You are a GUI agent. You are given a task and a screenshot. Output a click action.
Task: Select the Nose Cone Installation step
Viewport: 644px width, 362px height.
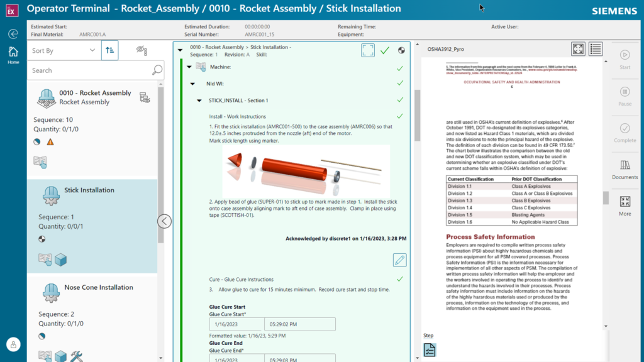tap(92, 319)
